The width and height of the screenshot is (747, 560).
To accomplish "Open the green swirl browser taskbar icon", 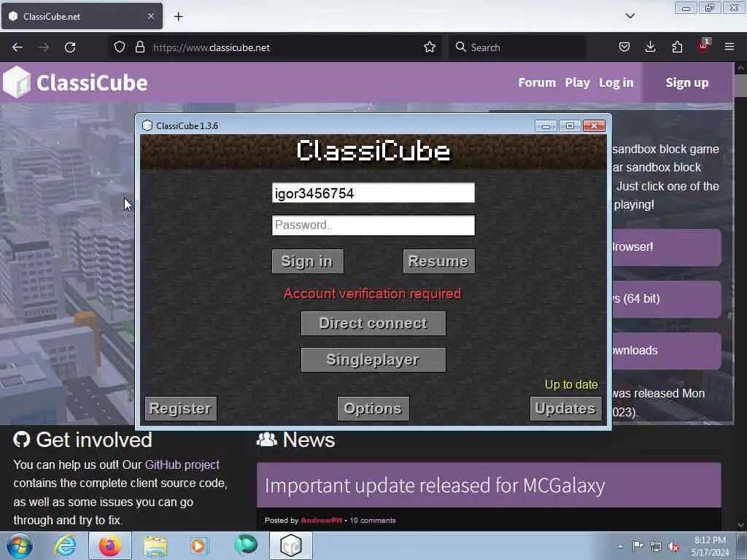I will point(245,545).
